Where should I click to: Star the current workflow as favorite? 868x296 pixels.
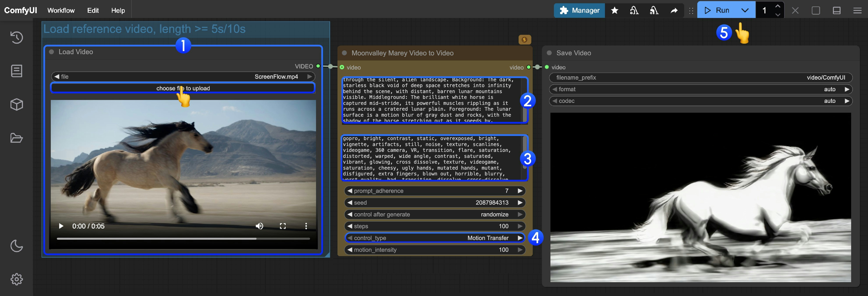click(x=615, y=11)
